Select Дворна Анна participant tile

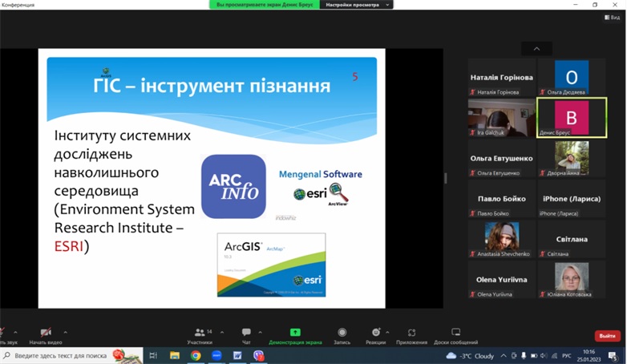(572, 159)
